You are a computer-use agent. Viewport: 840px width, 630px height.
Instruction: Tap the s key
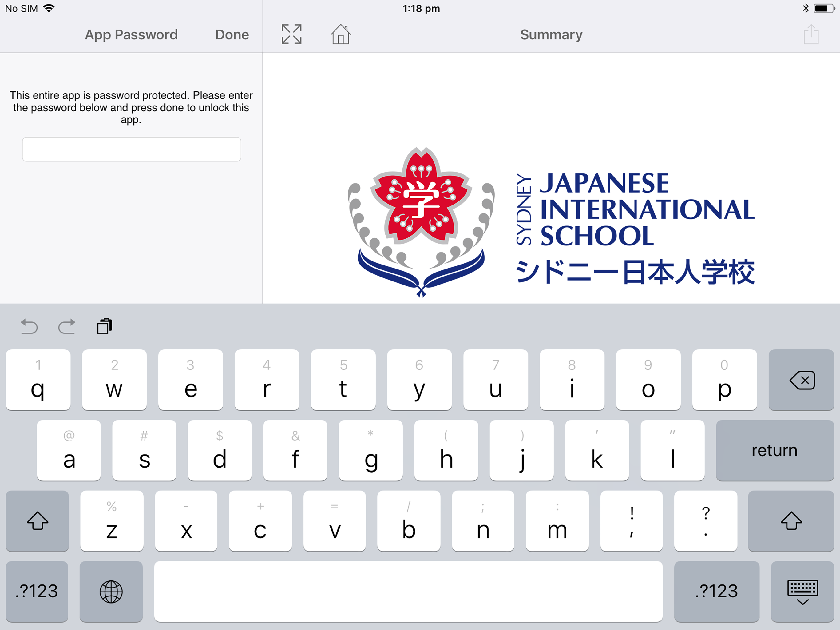[x=144, y=450]
